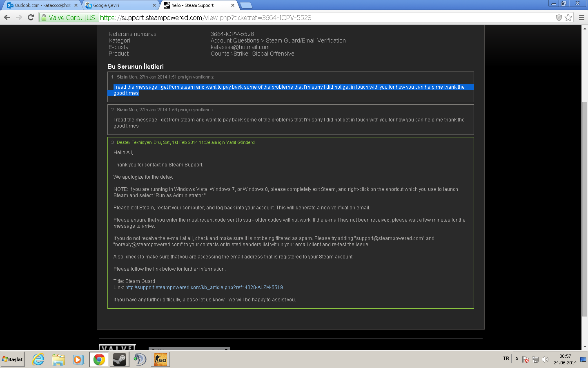Switch to the Google Çeviri tab
The width and height of the screenshot is (588, 368).
click(x=120, y=5)
